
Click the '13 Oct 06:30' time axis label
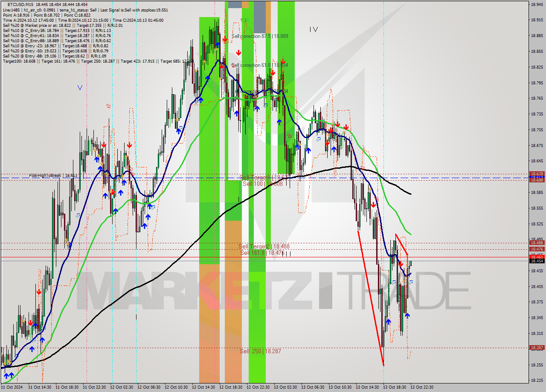click(313, 387)
